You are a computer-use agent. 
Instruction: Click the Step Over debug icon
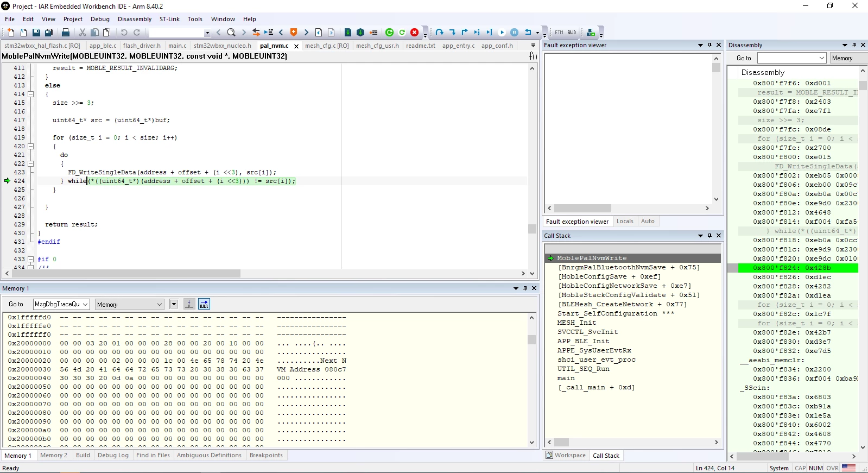tap(439, 33)
